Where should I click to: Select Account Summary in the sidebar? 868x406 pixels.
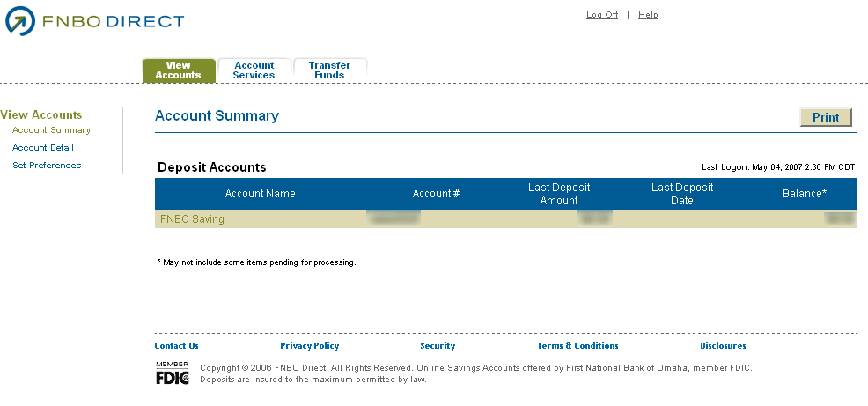tap(51, 130)
